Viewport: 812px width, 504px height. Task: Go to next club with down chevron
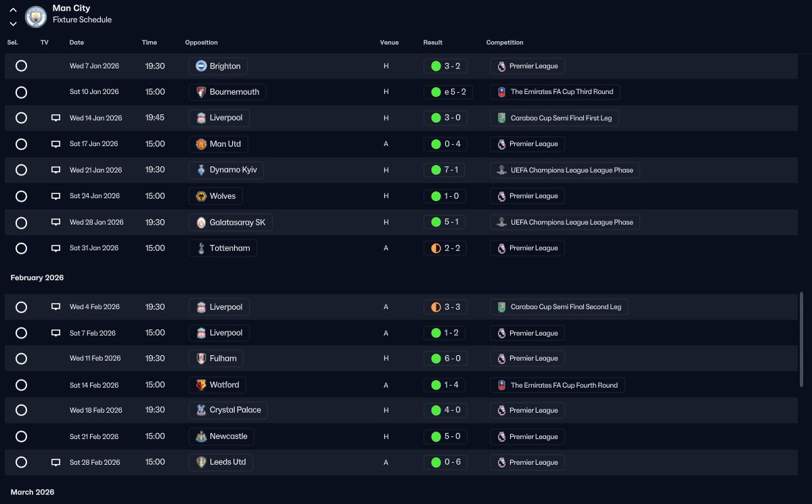pyautogui.click(x=13, y=23)
